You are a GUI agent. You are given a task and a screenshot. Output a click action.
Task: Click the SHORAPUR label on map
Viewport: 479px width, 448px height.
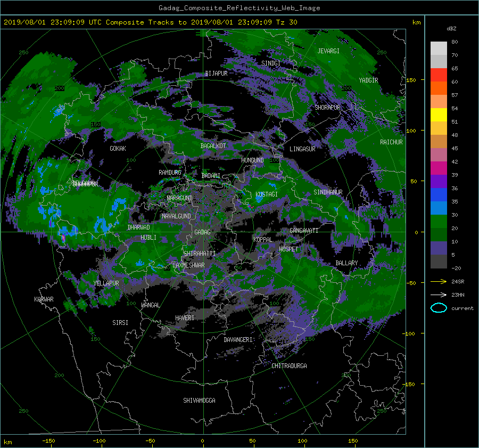[x=327, y=108]
